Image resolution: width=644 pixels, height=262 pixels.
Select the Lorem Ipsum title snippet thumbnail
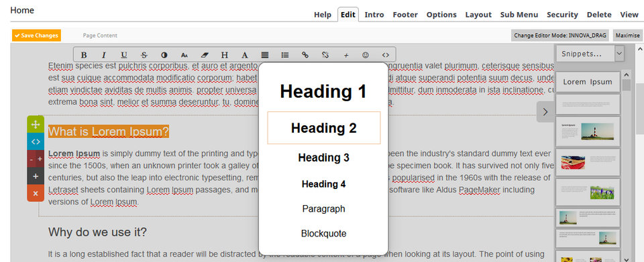[588, 82]
